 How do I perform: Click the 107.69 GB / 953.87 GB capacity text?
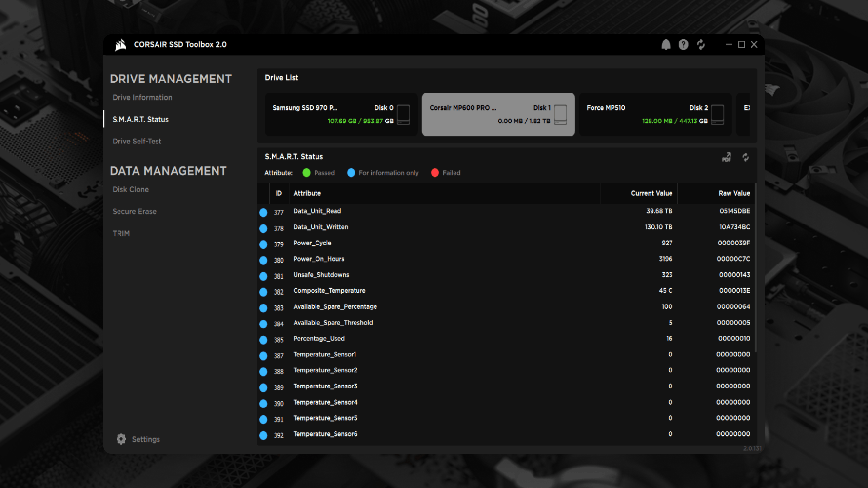(360, 121)
